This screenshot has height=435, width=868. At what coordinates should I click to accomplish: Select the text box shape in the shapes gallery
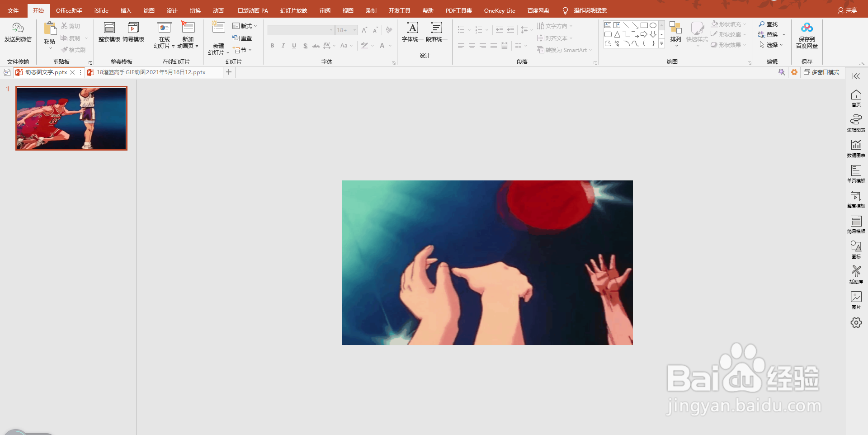tap(608, 25)
